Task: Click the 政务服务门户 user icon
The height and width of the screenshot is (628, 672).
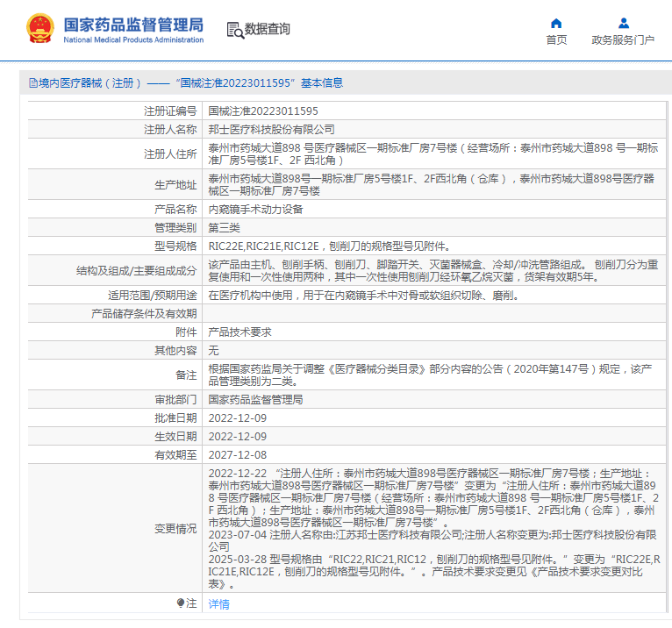Action: point(624,23)
